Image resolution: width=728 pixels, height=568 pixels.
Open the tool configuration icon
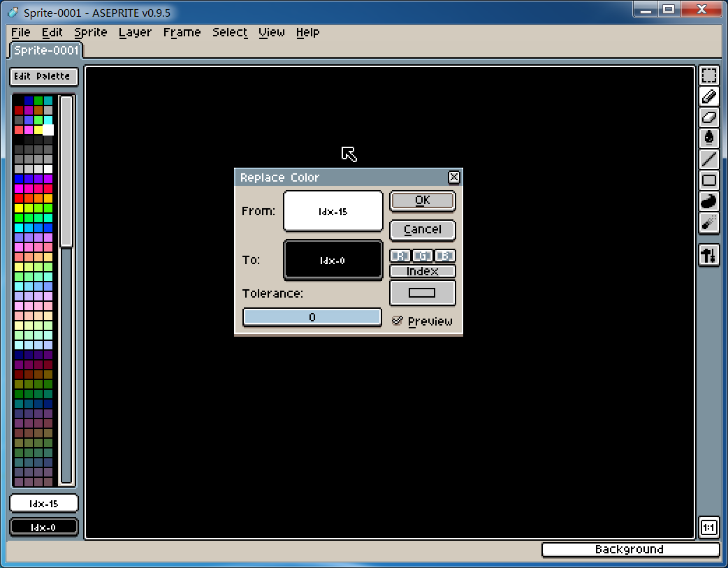pos(708,256)
